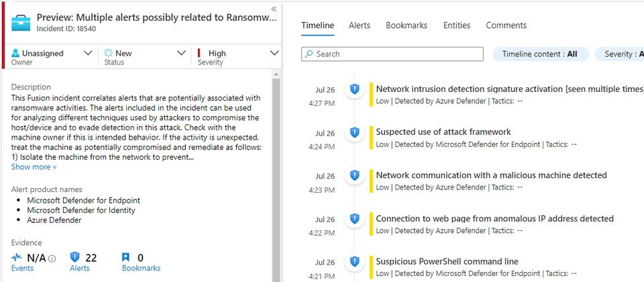
Task: Click the Timeline content All filter
Action: click(x=540, y=54)
